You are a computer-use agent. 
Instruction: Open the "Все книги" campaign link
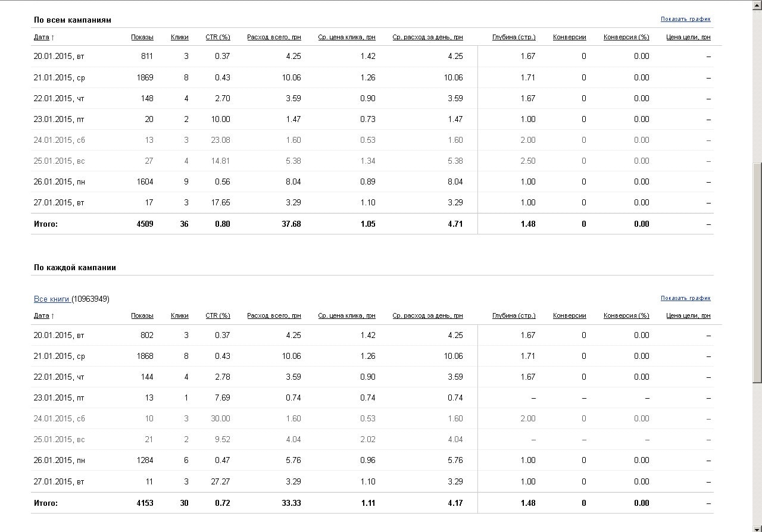52,299
